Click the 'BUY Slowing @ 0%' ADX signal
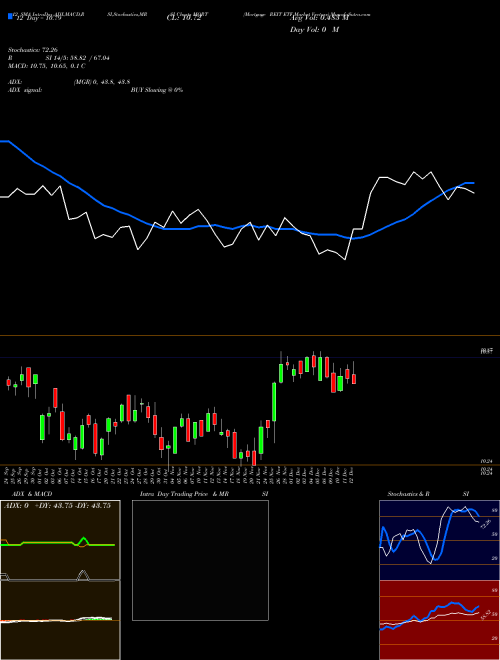Viewport: 500px width, 660px height. 157,90
